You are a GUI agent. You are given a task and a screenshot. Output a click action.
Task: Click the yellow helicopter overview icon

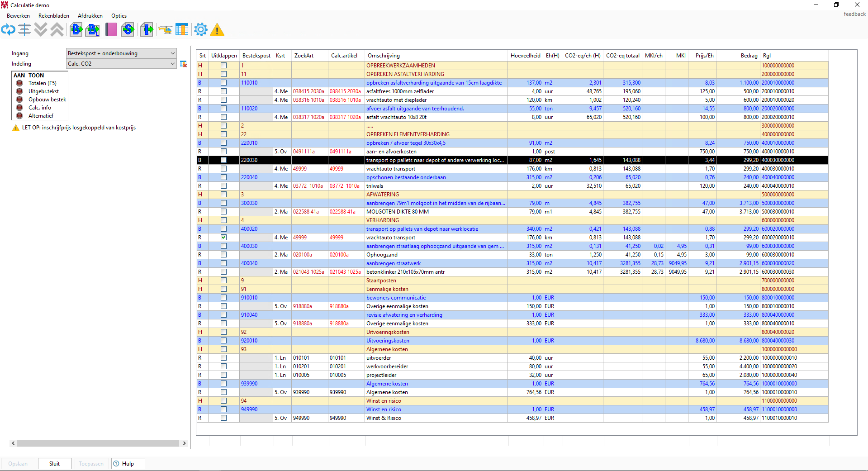(165, 30)
